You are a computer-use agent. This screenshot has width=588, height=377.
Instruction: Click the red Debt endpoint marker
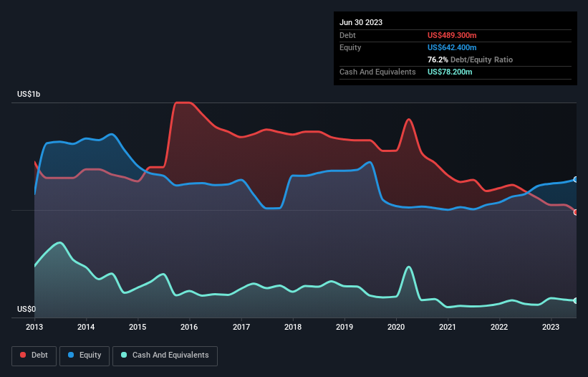point(576,212)
